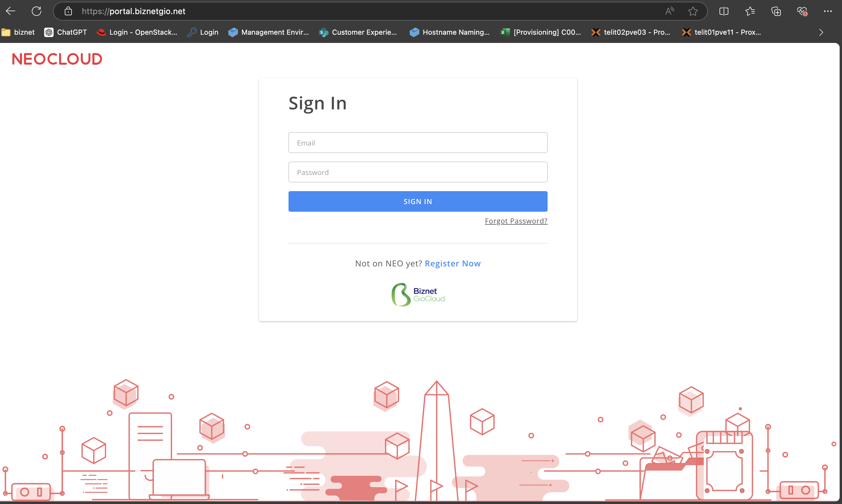Focus the Email input field
Viewport: 842px width, 504px height.
418,143
